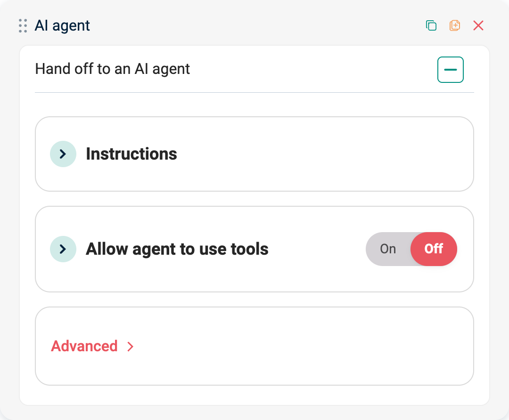Click the chevron next to Advanced
This screenshot has width=509, height=420.
(x=130, y=346)
